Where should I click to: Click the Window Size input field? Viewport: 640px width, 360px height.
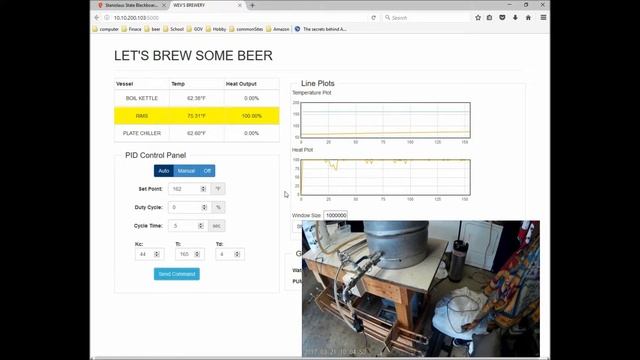[336, 215]
